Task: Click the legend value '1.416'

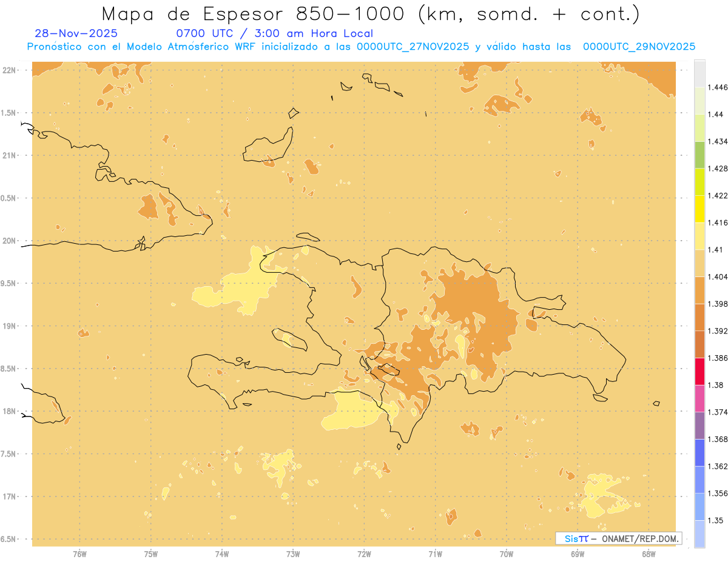Action: pyautogui.click(x=717, y=222)
